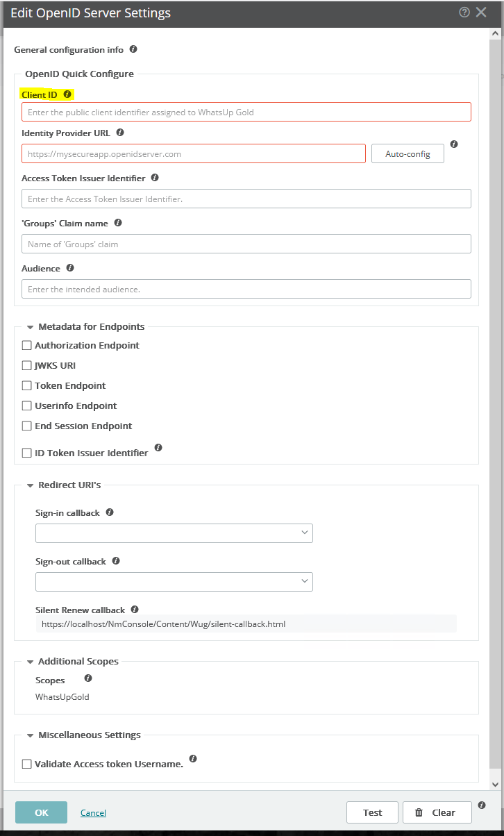
Task: Collapse the Metadata for Endpoints section
Action: pyautogui.click(x=28, y=326)
